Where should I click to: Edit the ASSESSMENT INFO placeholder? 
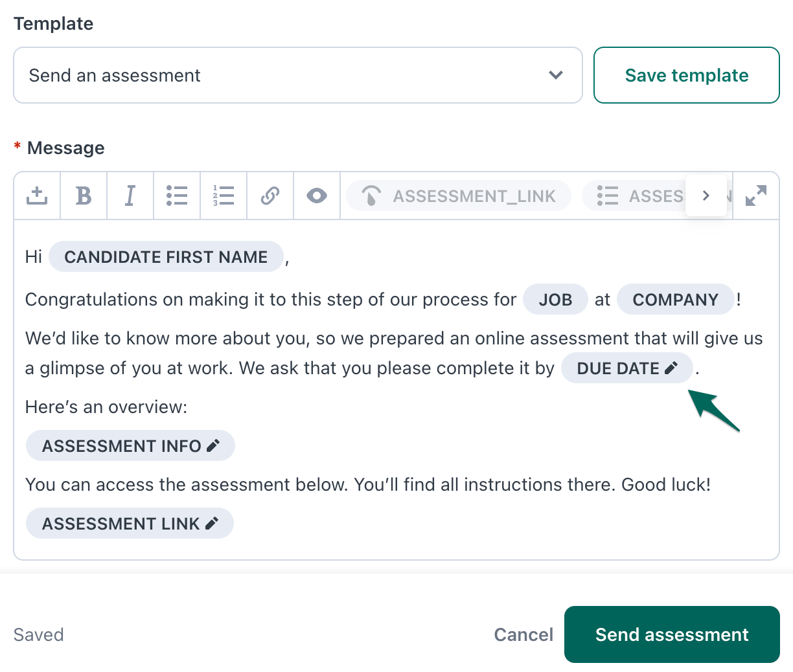pos(213,446)
